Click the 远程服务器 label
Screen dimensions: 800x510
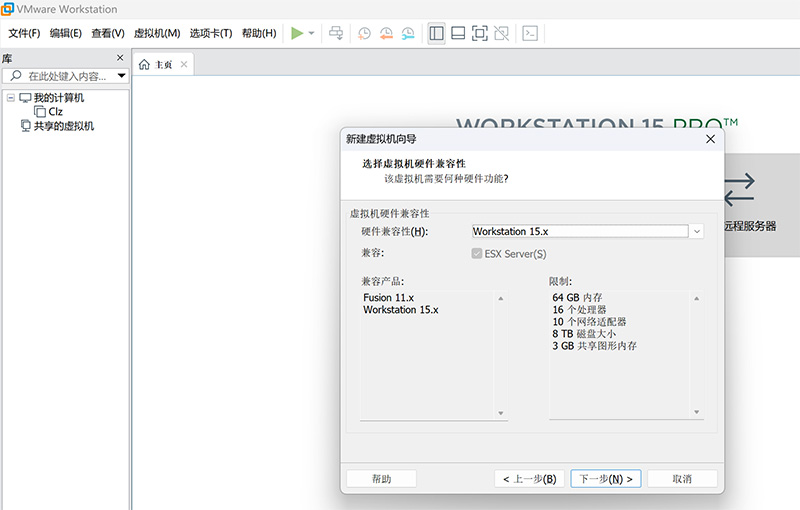(x=750, y=226)
